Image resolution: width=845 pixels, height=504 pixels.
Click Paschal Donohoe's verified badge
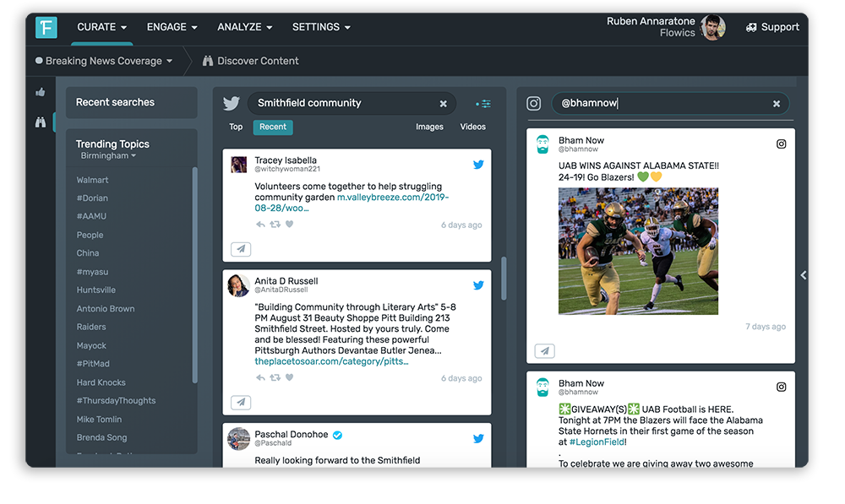point(337,435)
